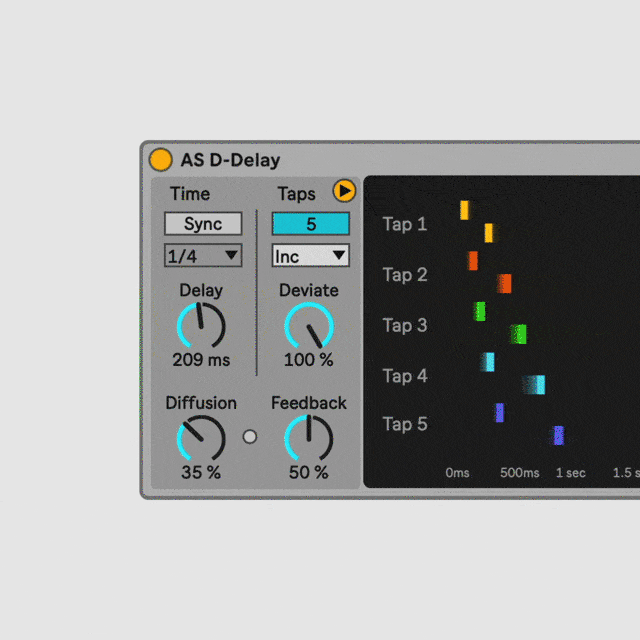Click the 35 % diffusion value

(x=201, y=473)
